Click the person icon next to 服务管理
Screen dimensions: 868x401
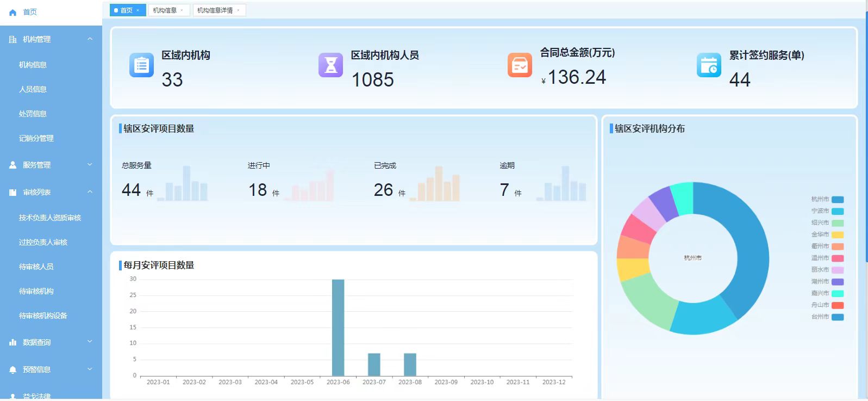[x=13, y=165]
